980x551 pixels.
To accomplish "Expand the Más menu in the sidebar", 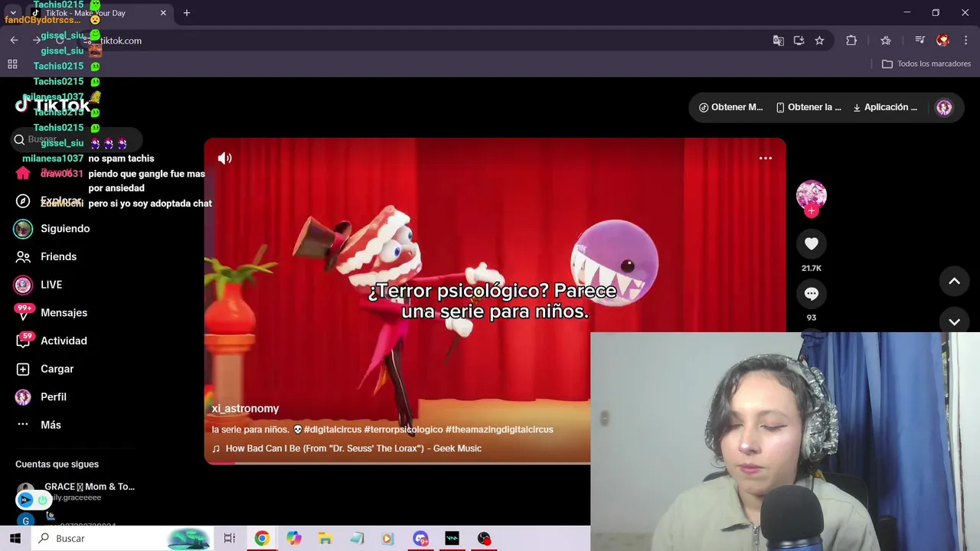I will click(38, 425).
